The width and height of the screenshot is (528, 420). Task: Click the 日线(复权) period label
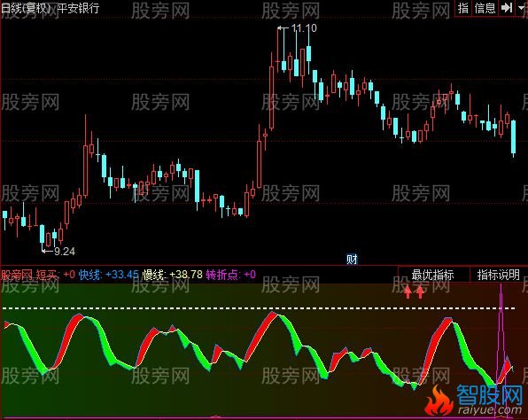click(26, 8)
